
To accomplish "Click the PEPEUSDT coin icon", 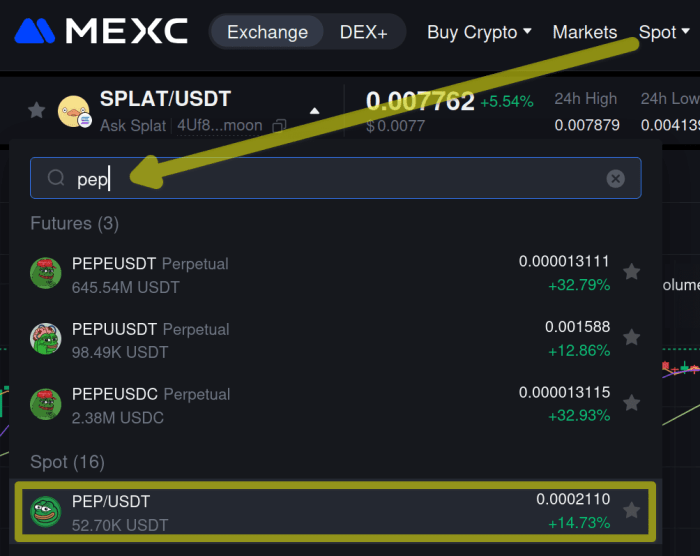I will point(46,273).
